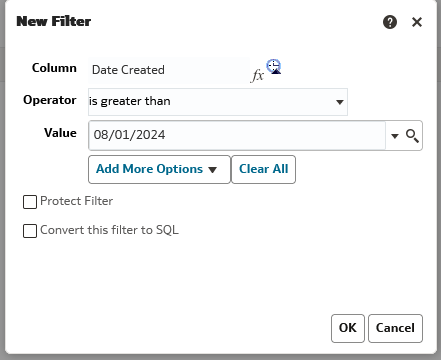441x360 pixels.
Task: Open the help question mark icon
Action: point(390,22)
